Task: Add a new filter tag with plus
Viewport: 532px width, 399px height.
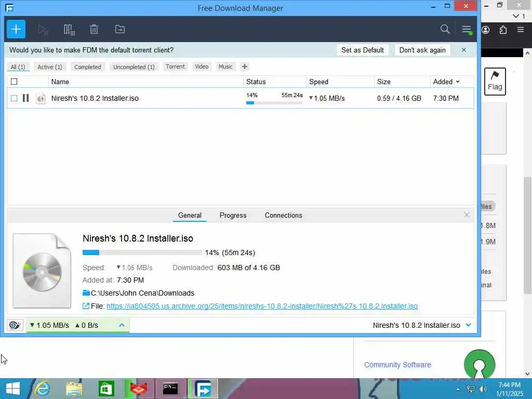Action: [x=245, y=66]
